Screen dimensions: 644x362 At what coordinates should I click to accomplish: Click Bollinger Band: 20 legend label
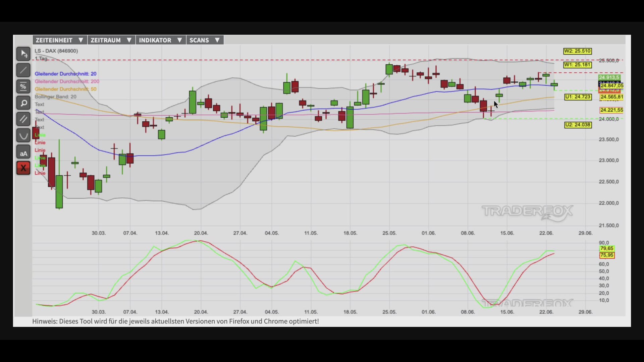coord(56,97)
